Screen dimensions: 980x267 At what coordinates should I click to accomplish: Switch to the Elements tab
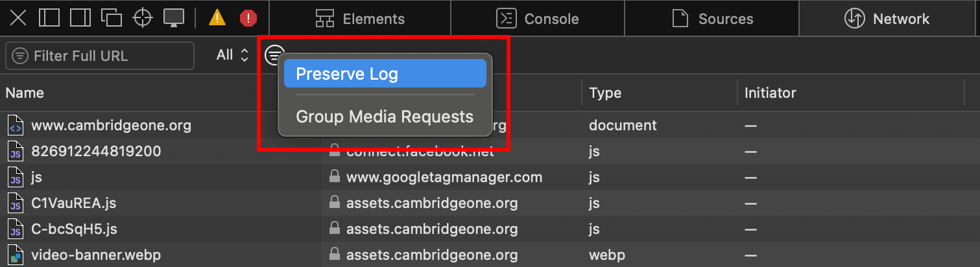click(359, 19)
